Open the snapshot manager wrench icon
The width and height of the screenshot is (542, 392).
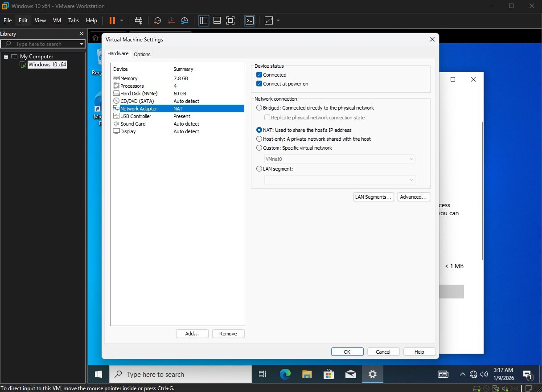tap(185, 20)
